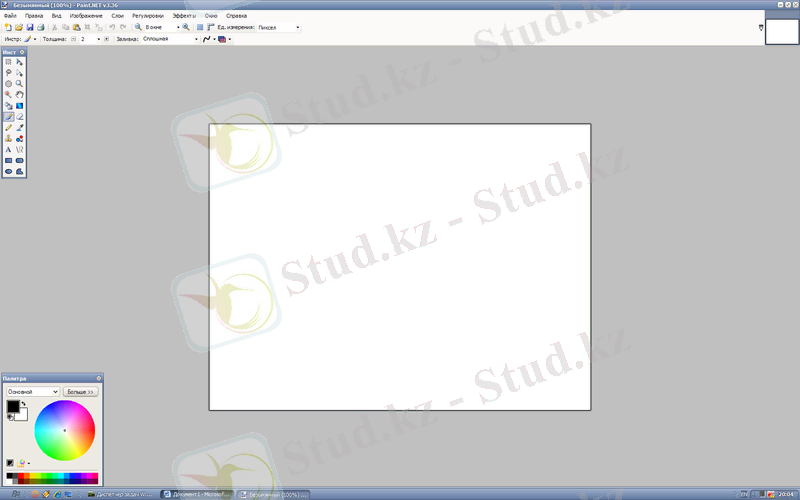Viewport: 800px width, 500px height.
Task: Select the Pan hand tool
Action: coord(20,95)
